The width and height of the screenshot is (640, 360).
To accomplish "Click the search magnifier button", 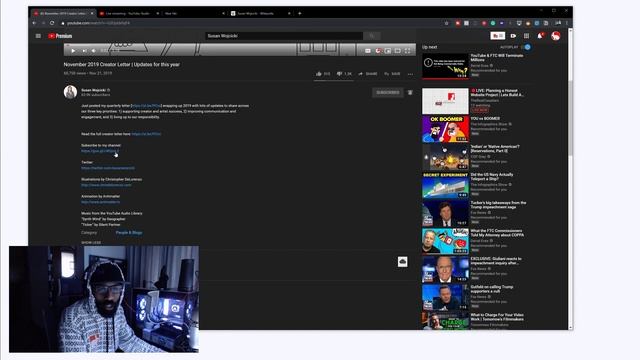I will [371, 36].
